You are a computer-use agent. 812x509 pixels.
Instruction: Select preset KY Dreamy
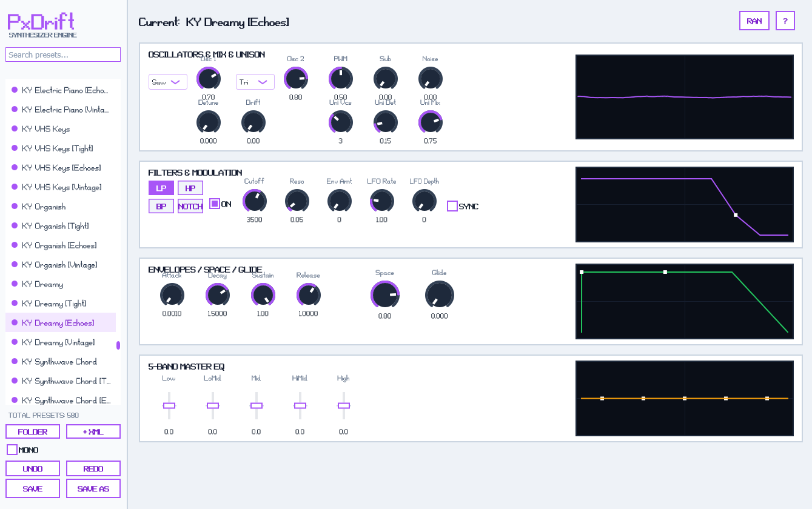61,284
